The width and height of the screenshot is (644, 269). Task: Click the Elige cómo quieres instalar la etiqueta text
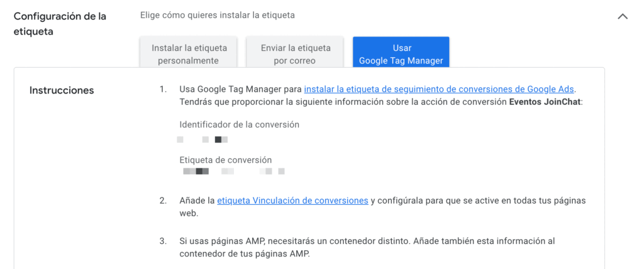pyautogui.click(x=217, y=14)
